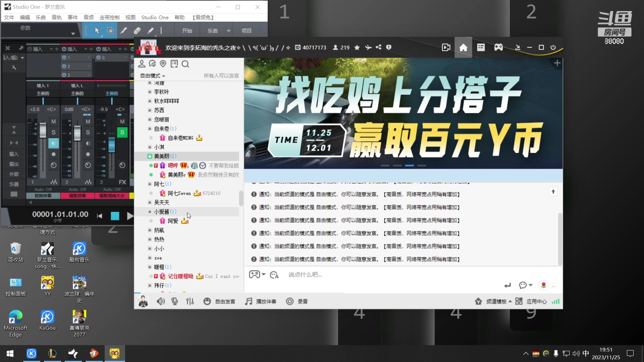The width and height of the screenshot is (644, 362).
Task: Open the 事件 menu in Studio One
Action: point(72,17)
